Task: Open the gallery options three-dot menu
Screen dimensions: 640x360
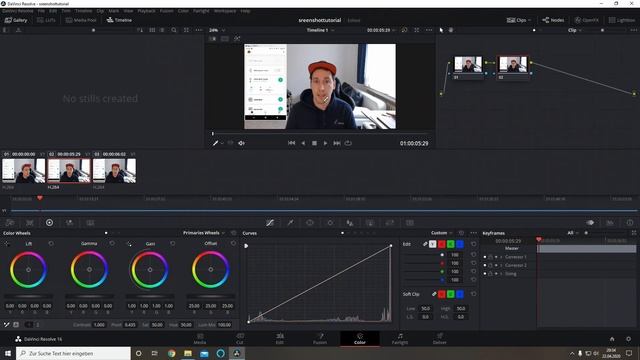Action: tap(199, 30)
